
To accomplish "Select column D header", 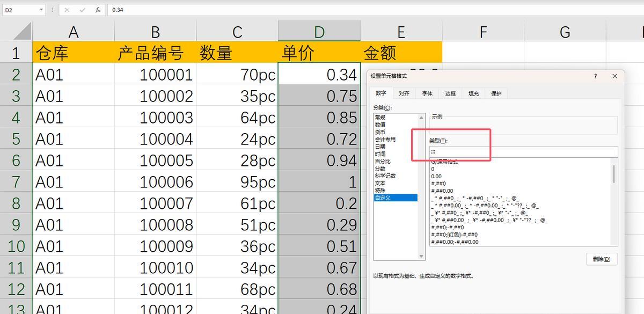I will point(319,32).
